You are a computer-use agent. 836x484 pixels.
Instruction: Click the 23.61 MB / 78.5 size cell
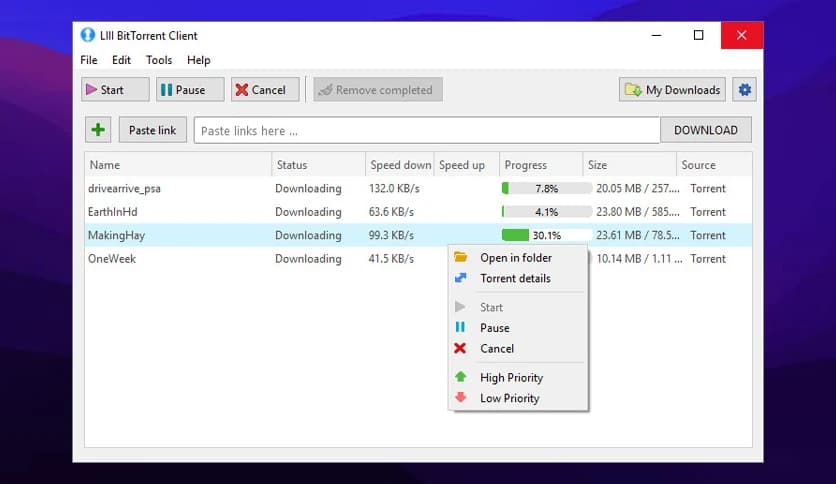(638, 235)
